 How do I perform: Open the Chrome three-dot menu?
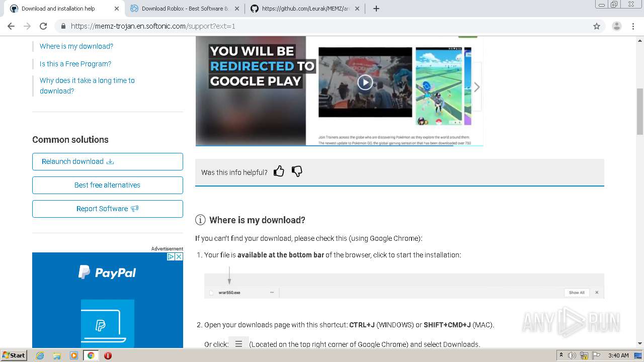pos(634,26)
